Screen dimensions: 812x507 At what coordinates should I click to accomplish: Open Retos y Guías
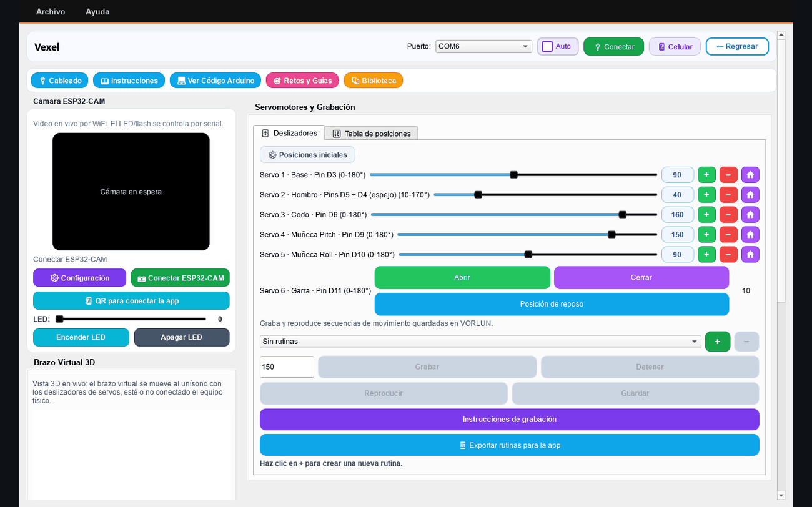click(x=302, y=81)
